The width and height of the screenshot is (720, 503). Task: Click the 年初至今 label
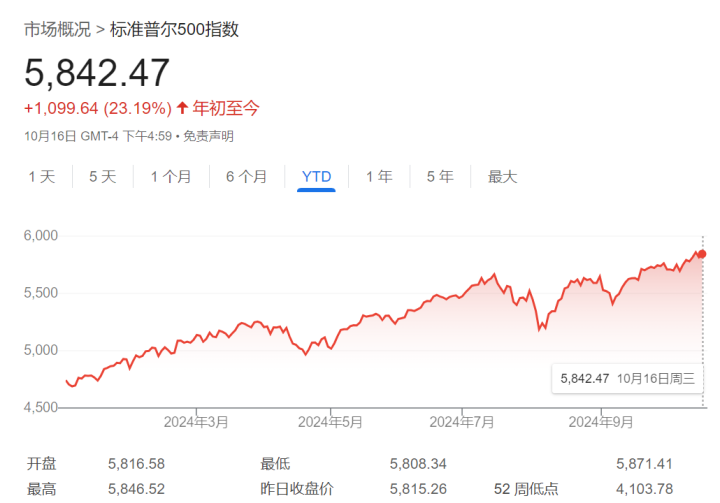226,108
